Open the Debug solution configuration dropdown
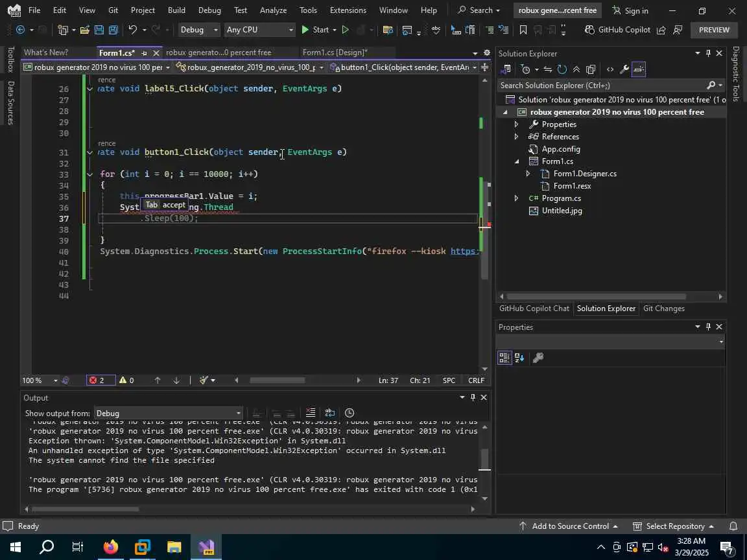Screen dimensions: 747x560 coord(198,30)
